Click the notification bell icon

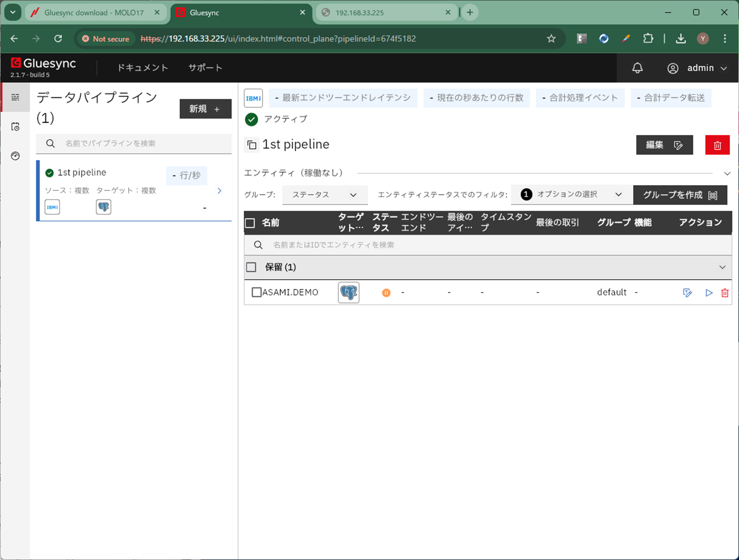(637, 68)
